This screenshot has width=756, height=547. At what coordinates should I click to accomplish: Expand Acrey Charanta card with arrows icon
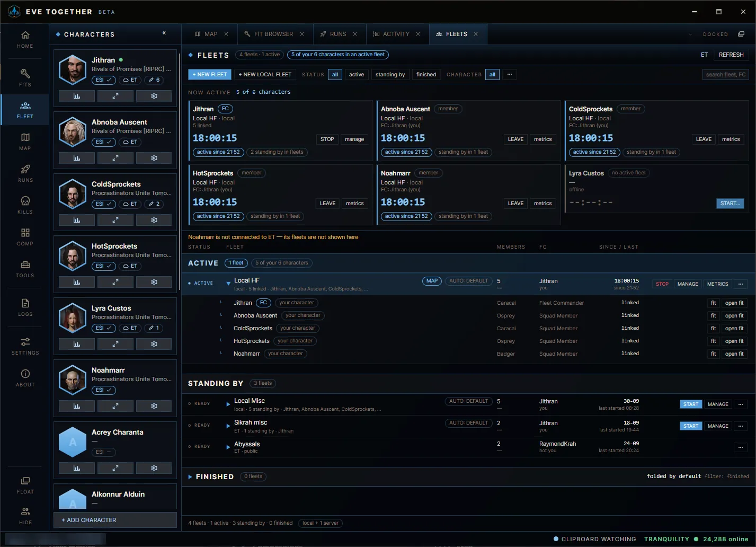point(115,468)
